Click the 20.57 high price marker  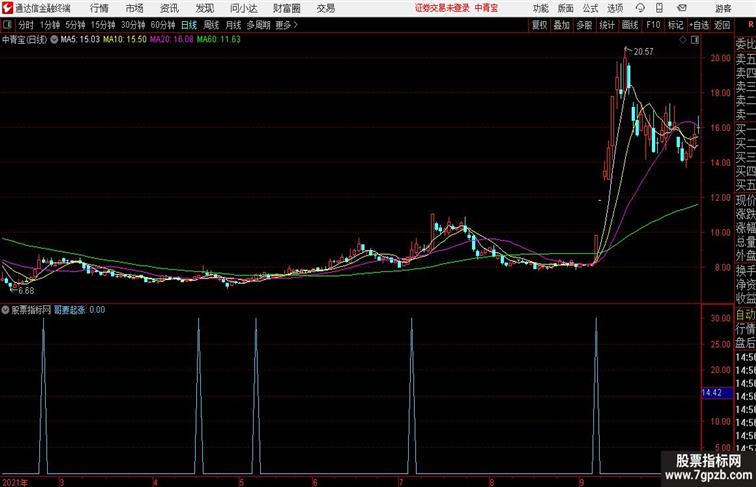coord(643,52)
